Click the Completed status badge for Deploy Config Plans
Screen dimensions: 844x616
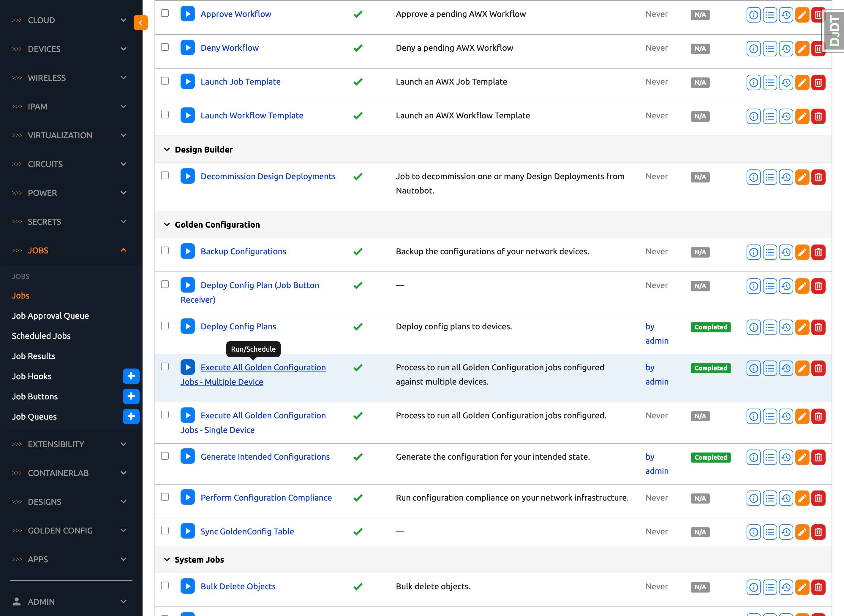tap(710, 327)
